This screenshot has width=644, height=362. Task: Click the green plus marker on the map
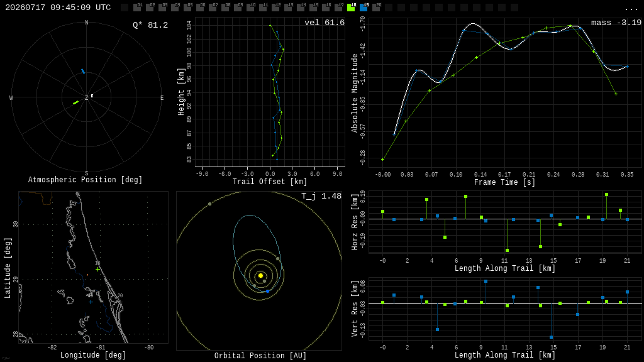point(97,269)
